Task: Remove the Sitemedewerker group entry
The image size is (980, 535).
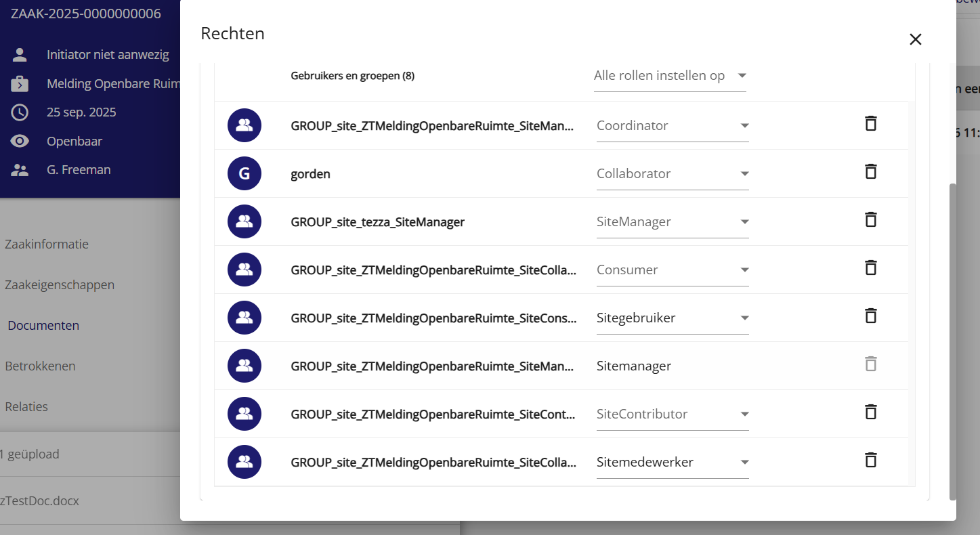Action: coord(871,461)
